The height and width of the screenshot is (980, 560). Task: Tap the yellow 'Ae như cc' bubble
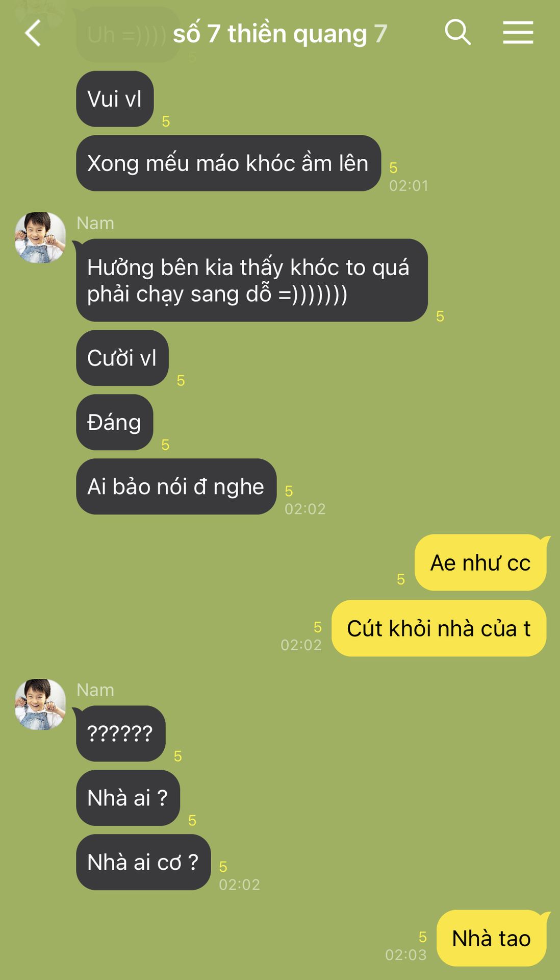(480, 562)
